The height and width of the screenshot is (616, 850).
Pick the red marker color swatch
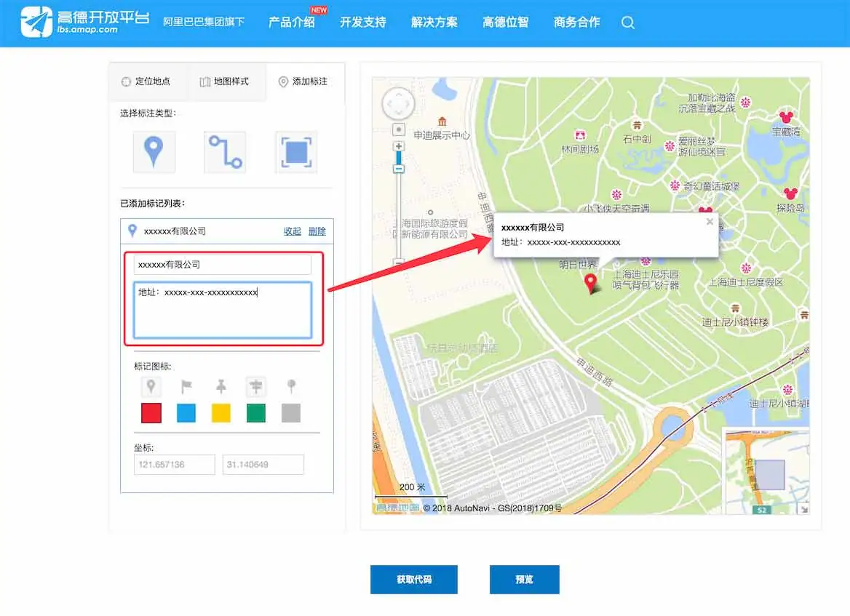coord(151,412)
